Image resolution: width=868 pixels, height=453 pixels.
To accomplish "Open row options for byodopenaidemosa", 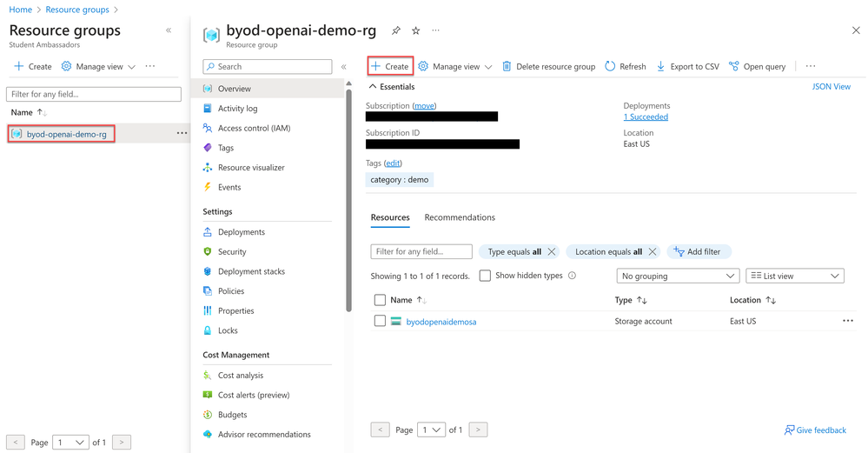I will click(x=847, y=321).
